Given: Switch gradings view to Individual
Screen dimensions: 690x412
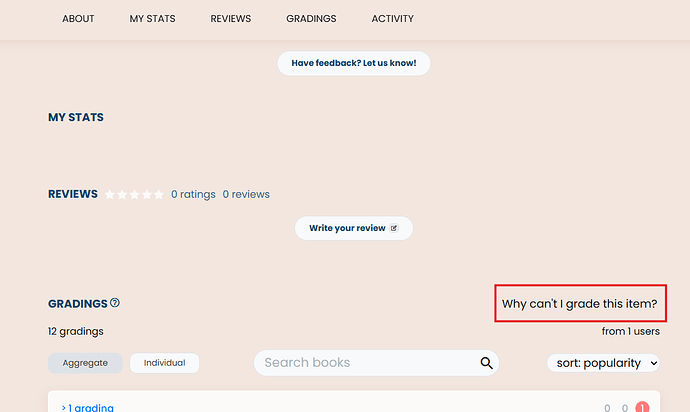Looking at the screenshot, I should point(165,363).
